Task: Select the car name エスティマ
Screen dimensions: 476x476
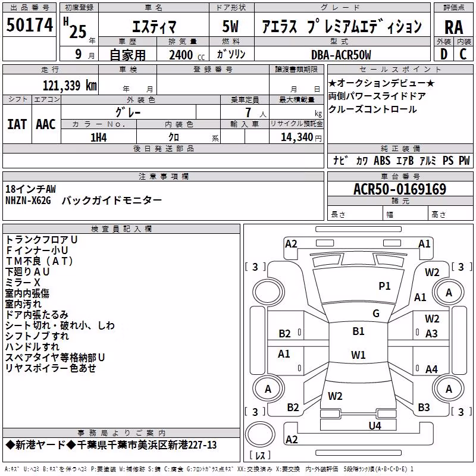Action: coord(154,27)
